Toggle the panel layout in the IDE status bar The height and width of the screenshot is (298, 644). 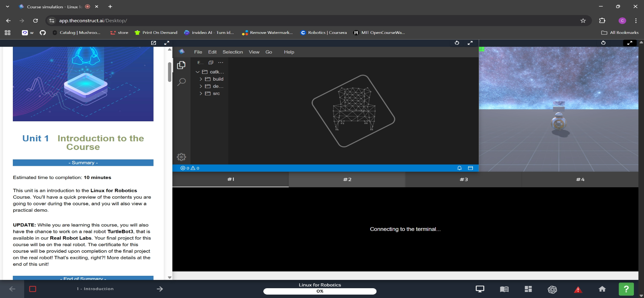tap(470, 168)
